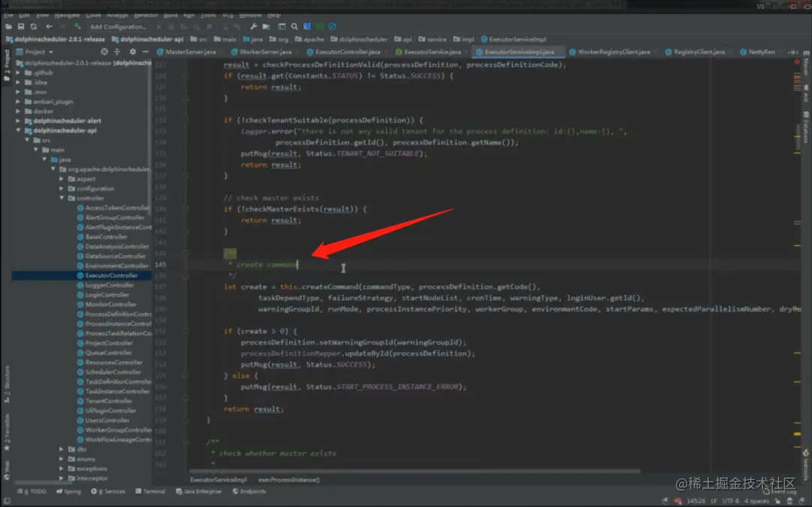
Task: Expand the configuration package
Action: 62,189
